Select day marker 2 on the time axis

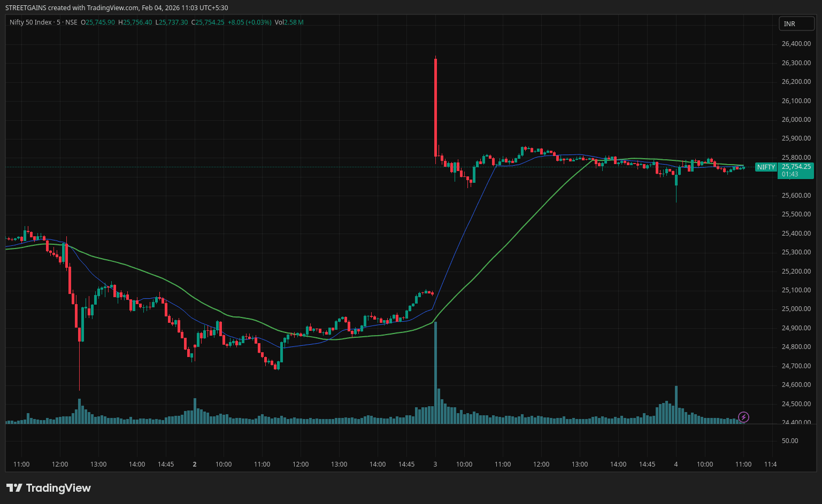pyautogui.click(x=195, y=464)
